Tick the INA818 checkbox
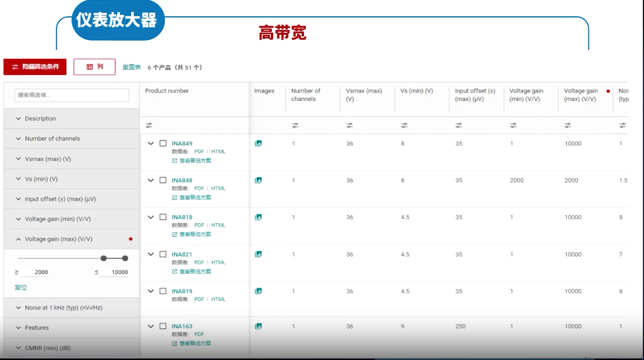Screen dimensions: 644x360 (163, 217)
